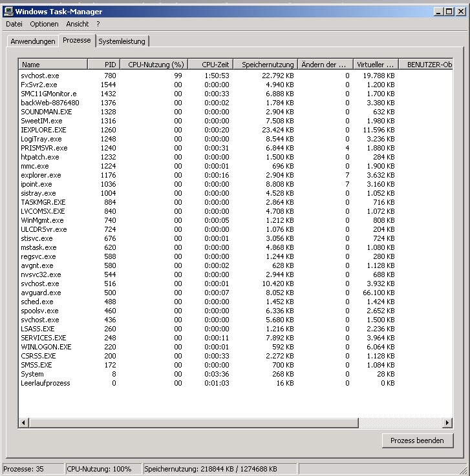This screenshot has height=476, width=470.
Task: Select the Leerlaufprozess row
Action: (45, 383)
